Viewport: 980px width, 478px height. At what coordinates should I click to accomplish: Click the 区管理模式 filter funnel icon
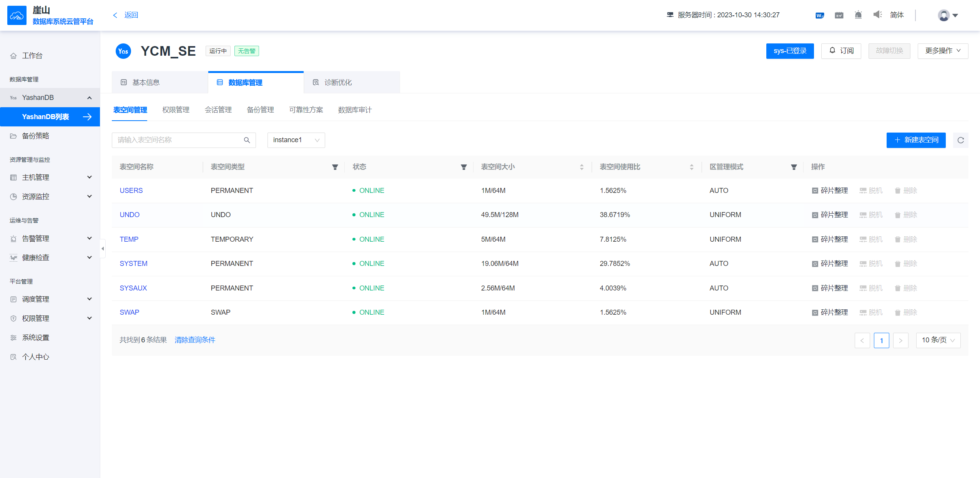coord(794,167)
